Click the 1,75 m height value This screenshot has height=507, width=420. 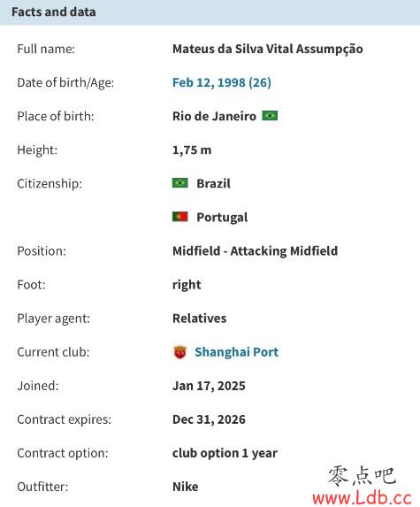tap(192, 150)
